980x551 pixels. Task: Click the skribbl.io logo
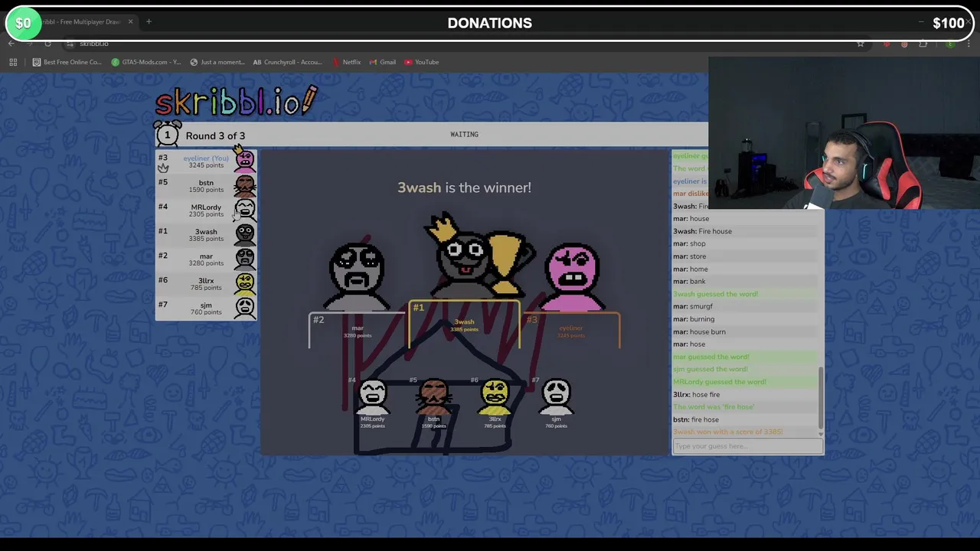(x=236, y=100)
